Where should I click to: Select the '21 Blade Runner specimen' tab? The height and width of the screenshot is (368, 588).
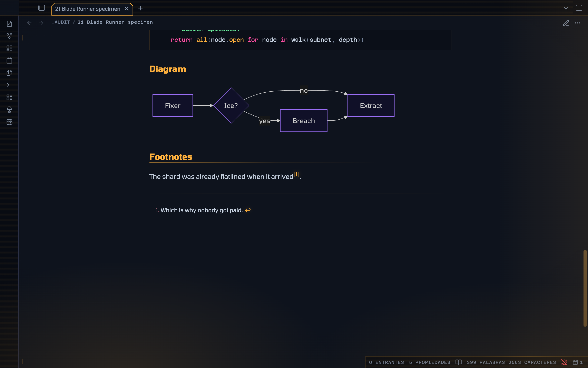pyautogui.click(x=92, y=9)
